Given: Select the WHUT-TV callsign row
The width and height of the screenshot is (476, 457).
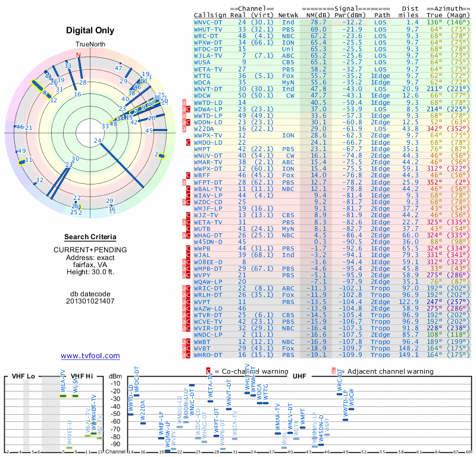Looking at the screenshot, I should coord(208,29).
